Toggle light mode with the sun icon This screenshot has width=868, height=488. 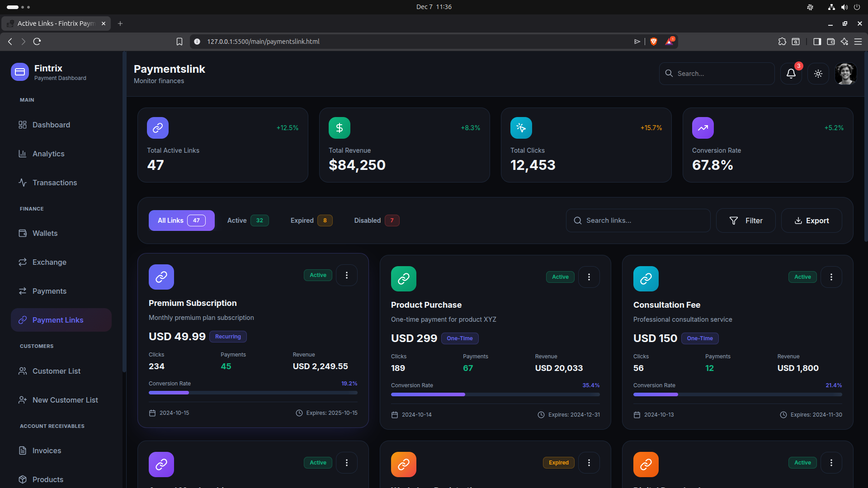pos(818,73)
